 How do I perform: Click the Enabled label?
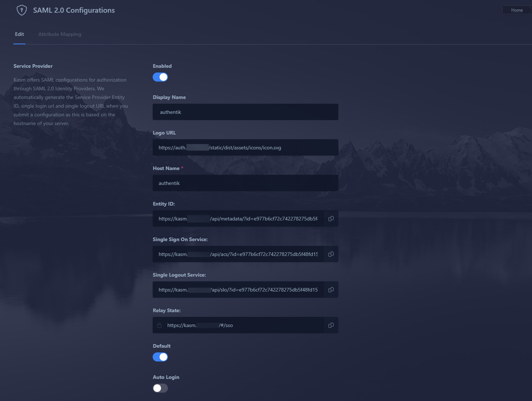(162, 66)
